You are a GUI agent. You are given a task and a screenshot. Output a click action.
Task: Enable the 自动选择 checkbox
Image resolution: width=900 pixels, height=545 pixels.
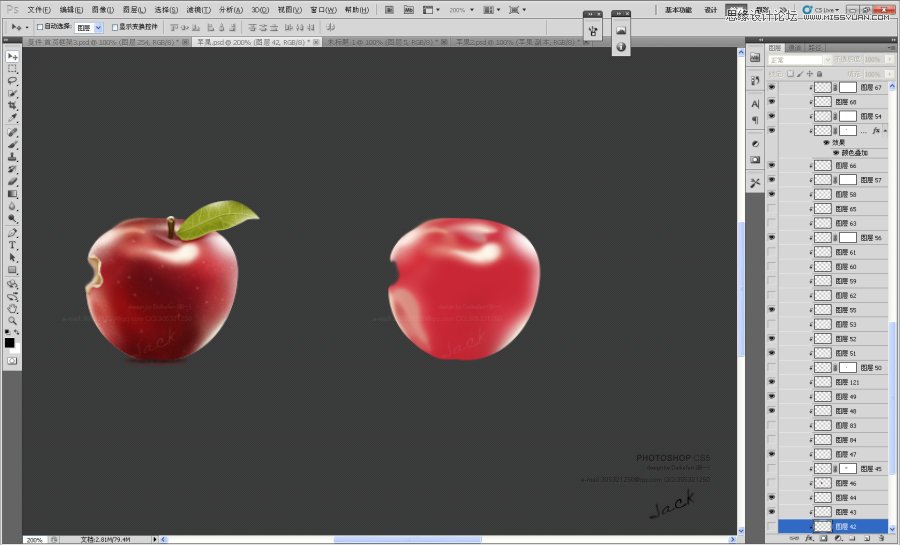pos(40,27)
